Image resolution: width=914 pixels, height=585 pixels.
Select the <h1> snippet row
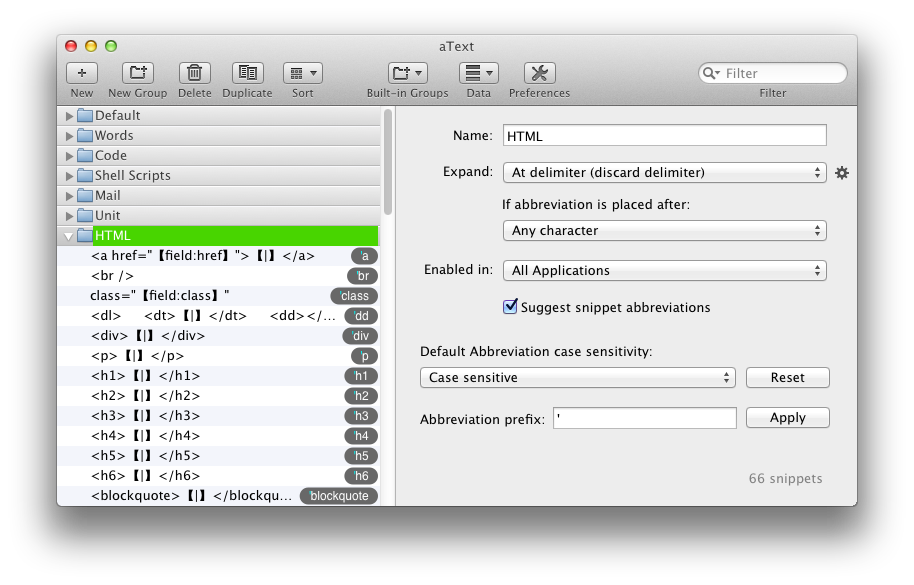pos(218,376)
